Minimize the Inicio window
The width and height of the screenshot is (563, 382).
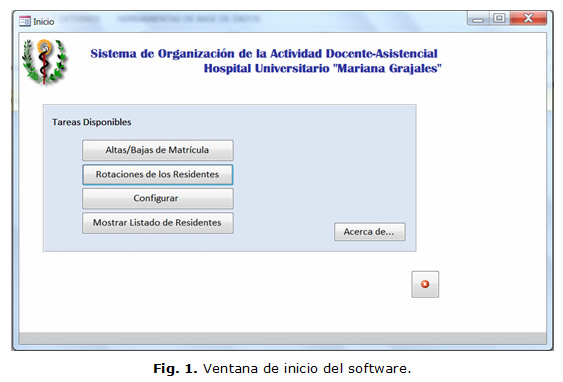[x=478, y=18]
